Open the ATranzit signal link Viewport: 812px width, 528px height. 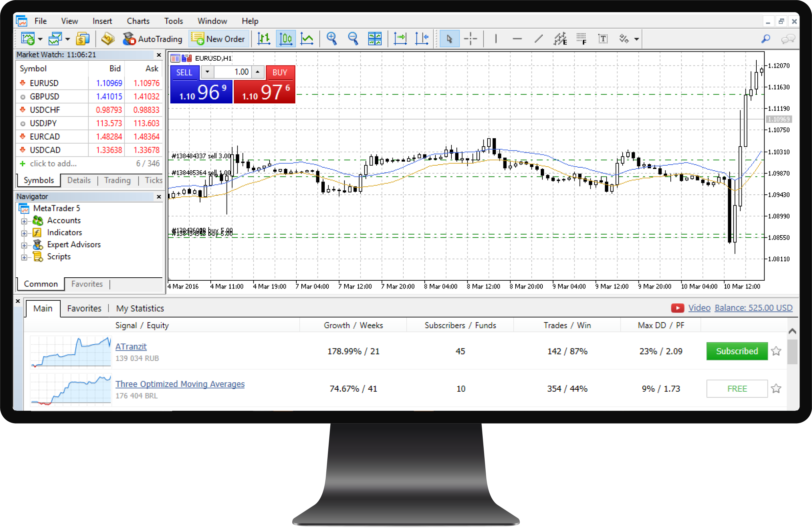pyautogui.click(x=131, y=347)
